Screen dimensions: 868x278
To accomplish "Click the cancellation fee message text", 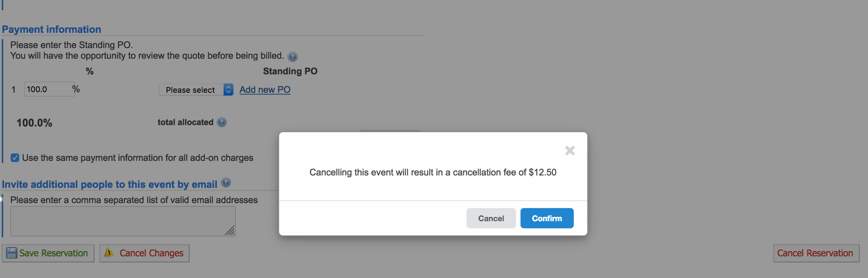I will pos(433,172).
